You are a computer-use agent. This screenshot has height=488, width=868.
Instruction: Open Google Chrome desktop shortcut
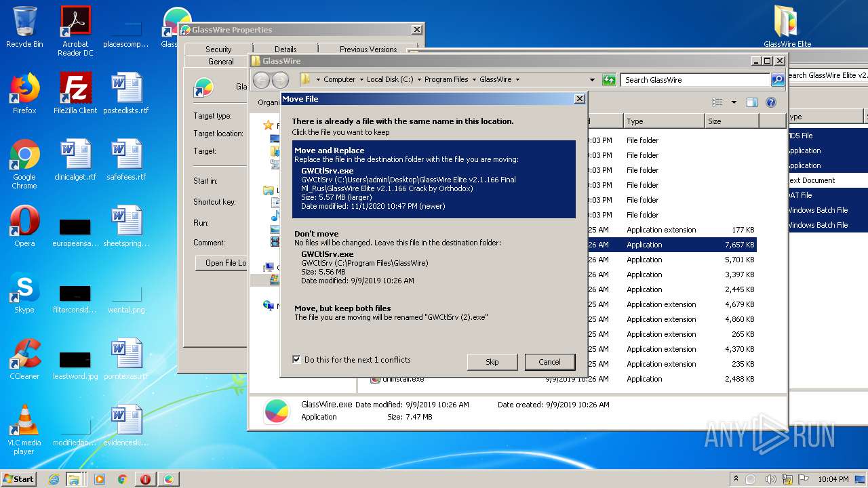(x=24, y=164)
